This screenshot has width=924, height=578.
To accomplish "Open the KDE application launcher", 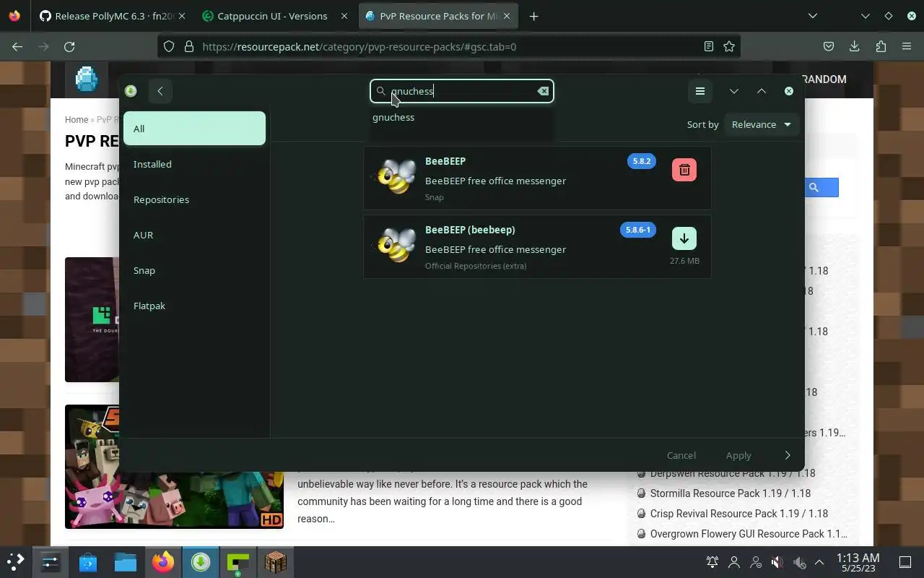I will pyautogui.click(x=15, y=561).
